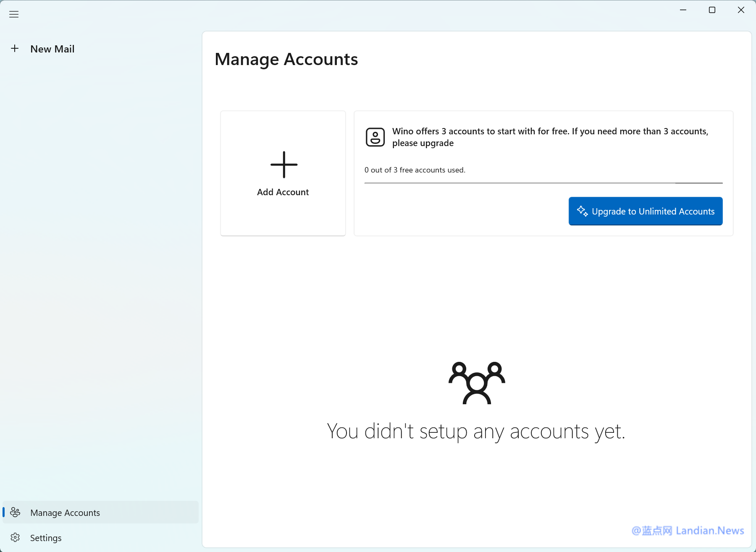Viewport: 756px width, 552px height.
Task: Click the Wino offers 3 accounts description text
Action: click(x=550, y=137)
